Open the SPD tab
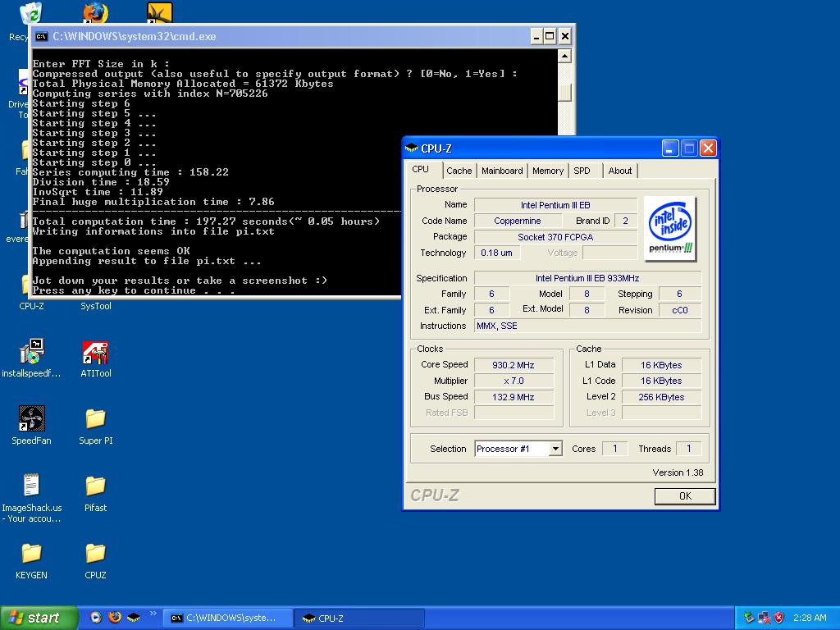The width and height of the screenshot is (840, 630). point(582,171)
